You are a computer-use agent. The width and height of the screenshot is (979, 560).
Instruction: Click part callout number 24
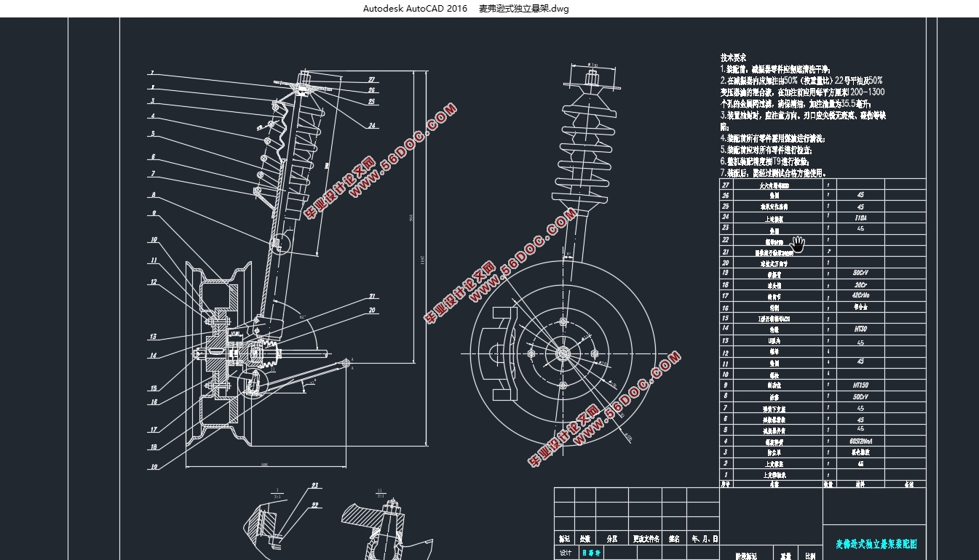point(372,126)
